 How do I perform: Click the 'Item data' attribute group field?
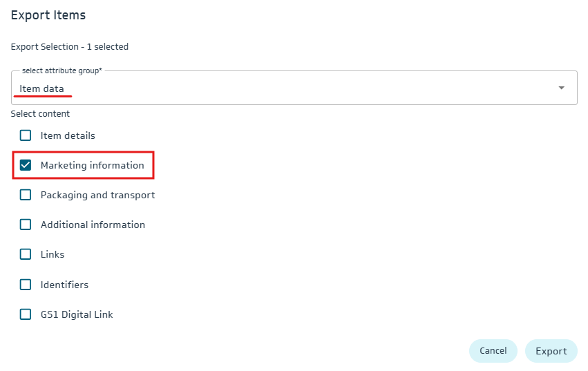tap(276, 88)
